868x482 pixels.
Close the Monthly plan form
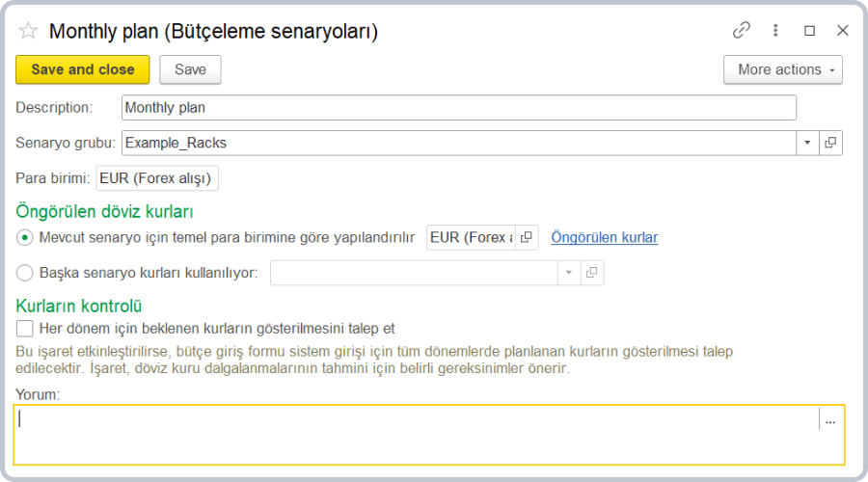coord(842,31)
